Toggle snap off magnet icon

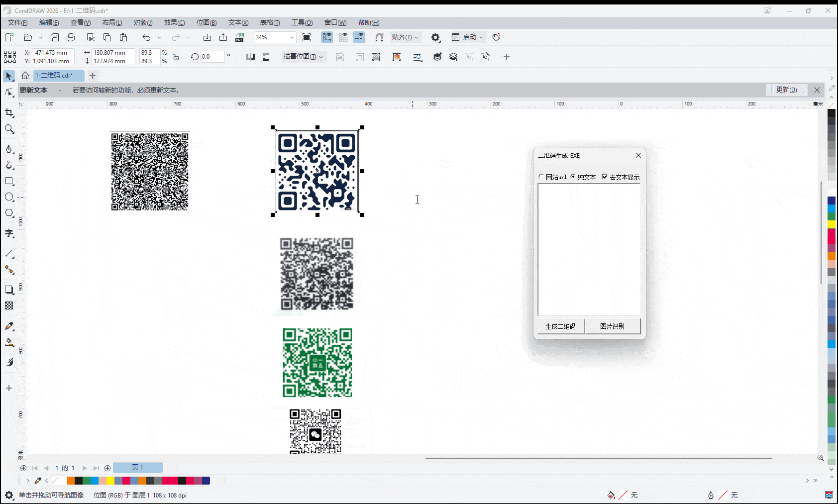(x=379, y=37)
